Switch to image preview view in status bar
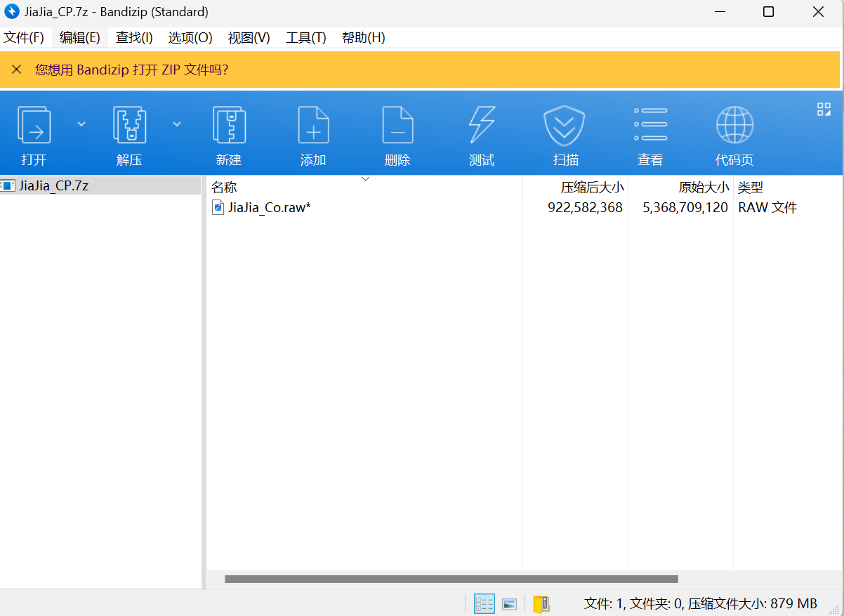 pyautogui.click(x=510, y=603)
